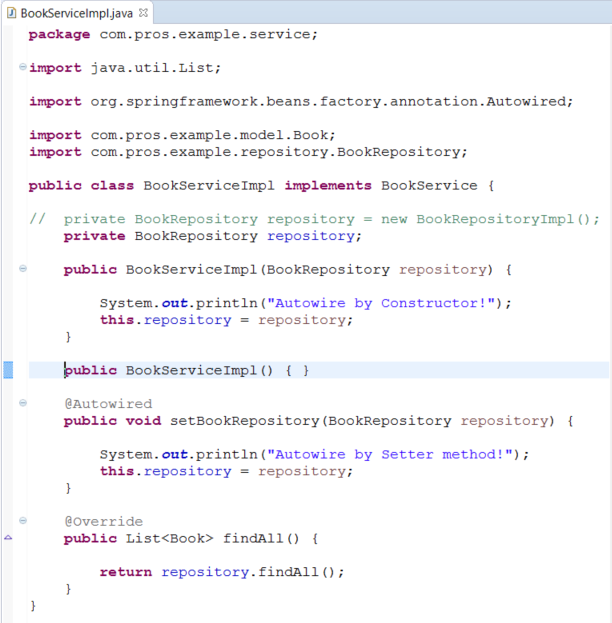Click the override marker beside findAll
612x623 pixels.
coord(8,538)
